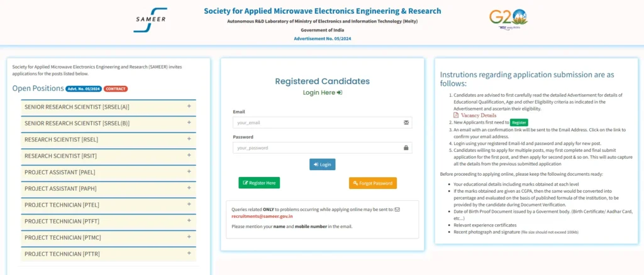Click the recruitments@sameer.gov.in email link
Image resolution: width=644 pixels, height=275 pixels.
(x=262, y=216)
